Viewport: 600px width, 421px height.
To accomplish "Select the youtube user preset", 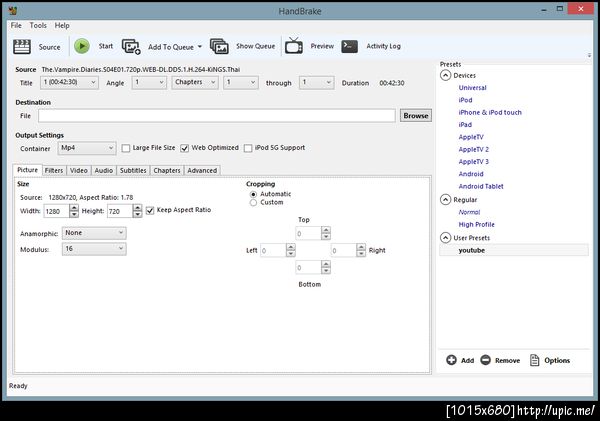I will pos(514,250).
